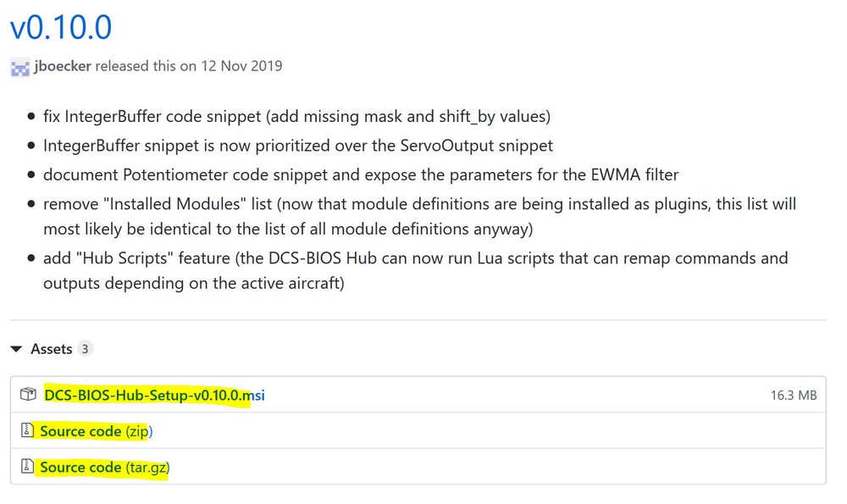The height and width of the screenshot is (504, 847).
Task: Open the v0.10.0 release title link
Action: pyautogui.click(x=60, y=28)
